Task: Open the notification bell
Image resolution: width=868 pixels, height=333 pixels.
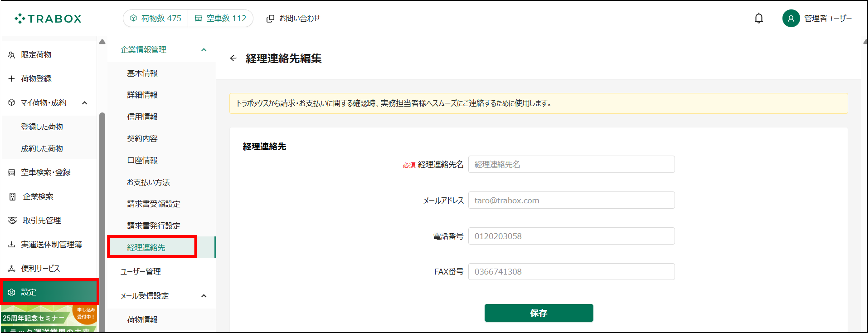Action: pyautogui.click(x=758, y=18)
